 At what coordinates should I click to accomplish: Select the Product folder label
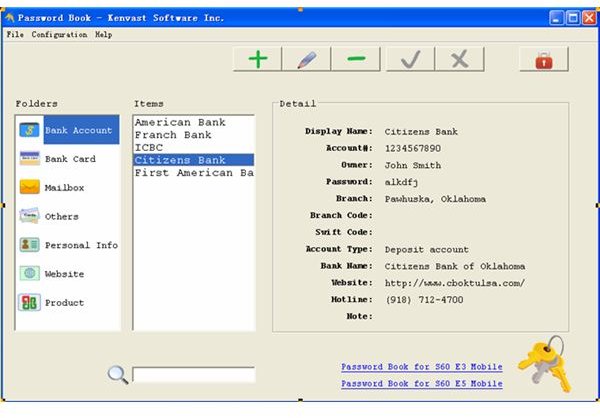pyautogui.click(x=64, y=302)
